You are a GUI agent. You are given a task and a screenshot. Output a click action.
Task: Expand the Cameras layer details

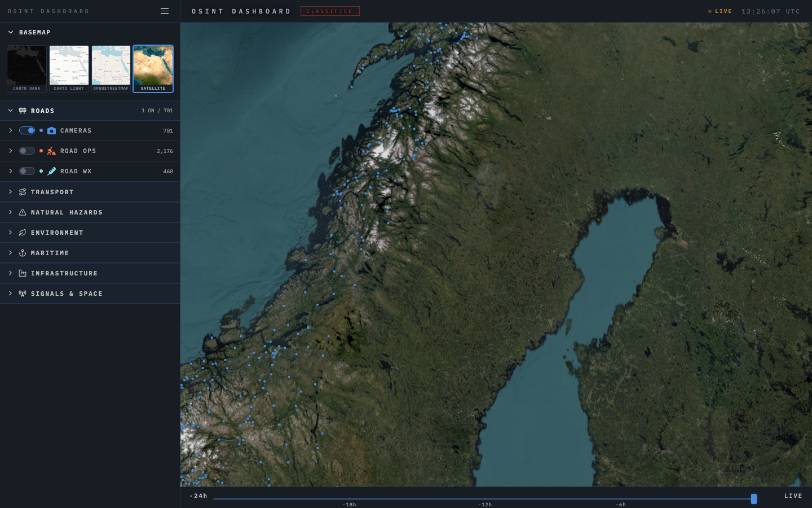(x=10, y=130)
